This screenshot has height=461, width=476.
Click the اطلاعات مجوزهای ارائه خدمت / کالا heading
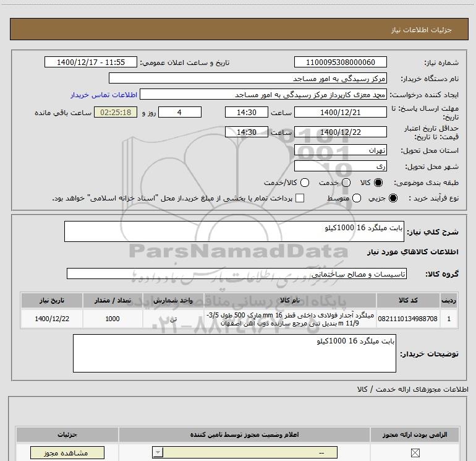point(412,389)
